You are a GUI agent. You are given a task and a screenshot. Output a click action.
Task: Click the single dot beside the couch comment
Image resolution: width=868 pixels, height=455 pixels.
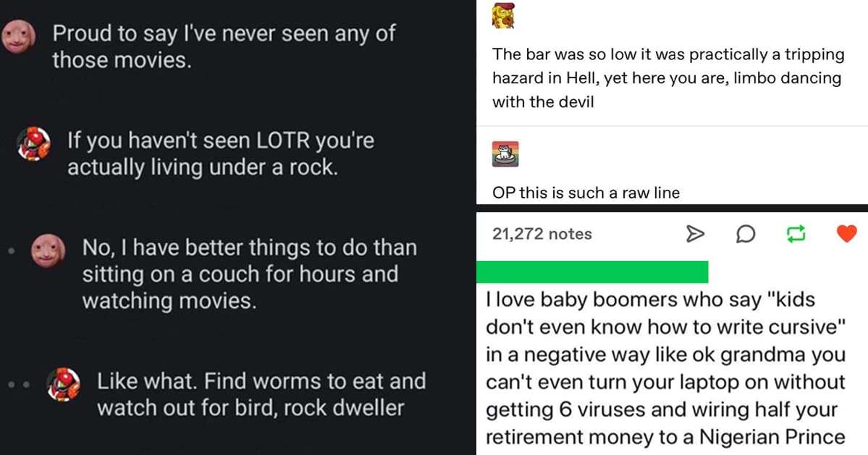(x=10, y=254)
